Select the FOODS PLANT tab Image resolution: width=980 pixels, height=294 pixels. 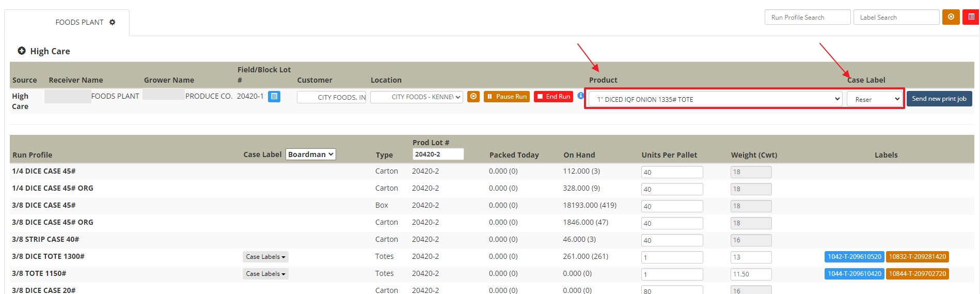pos(79,22)
